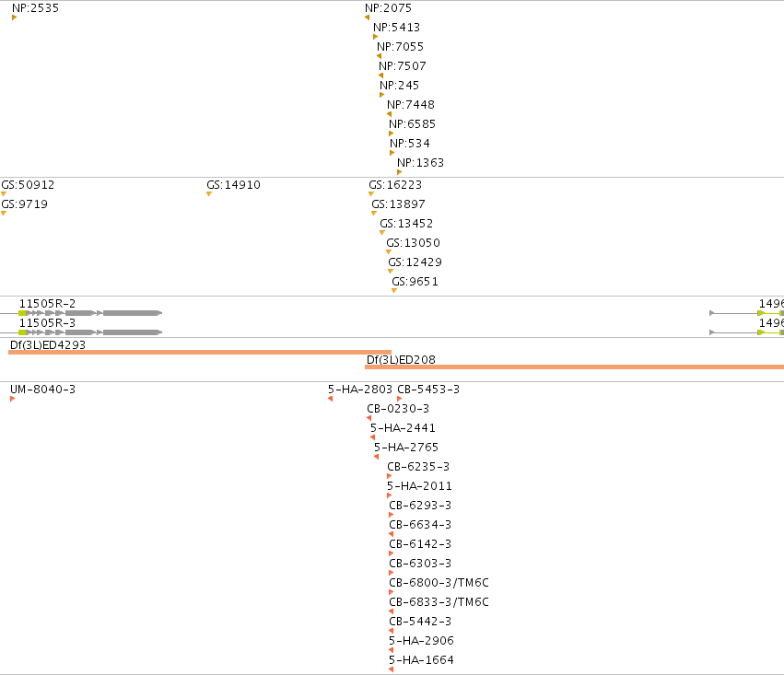Click the NP:7507 feature label
The width and height of the screenshot is (784, 675).
click(x=402, y=66)
